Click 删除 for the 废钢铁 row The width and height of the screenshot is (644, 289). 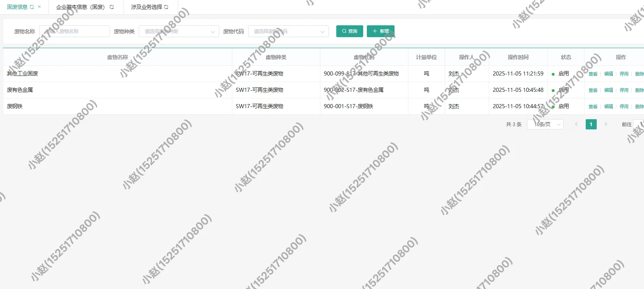[640, 107]
